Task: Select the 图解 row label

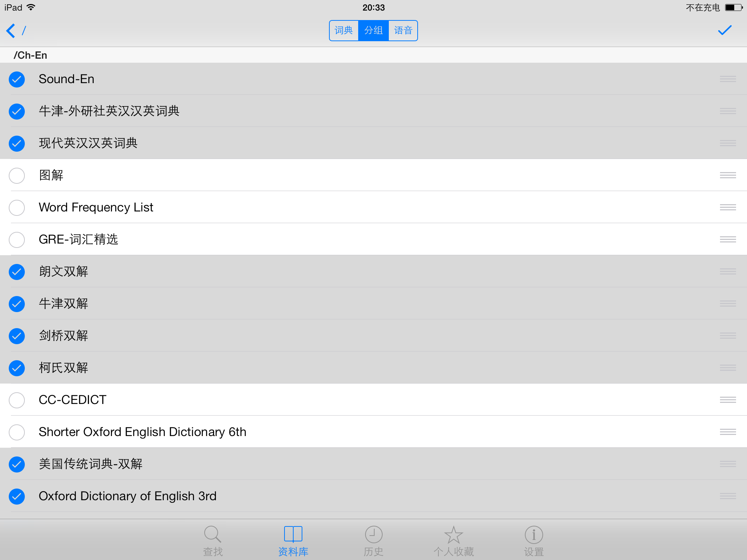Action: (x=51, y=175)
